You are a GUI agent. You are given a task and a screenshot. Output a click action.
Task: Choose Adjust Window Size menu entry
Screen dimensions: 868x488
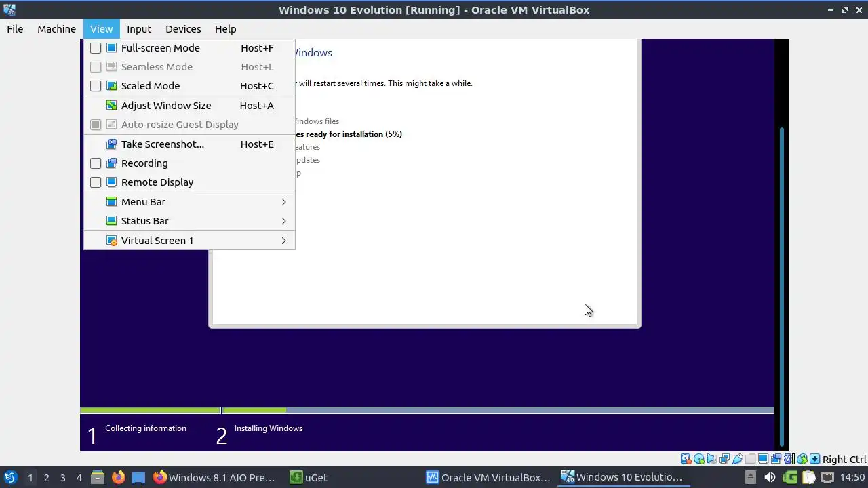(189, 106)
